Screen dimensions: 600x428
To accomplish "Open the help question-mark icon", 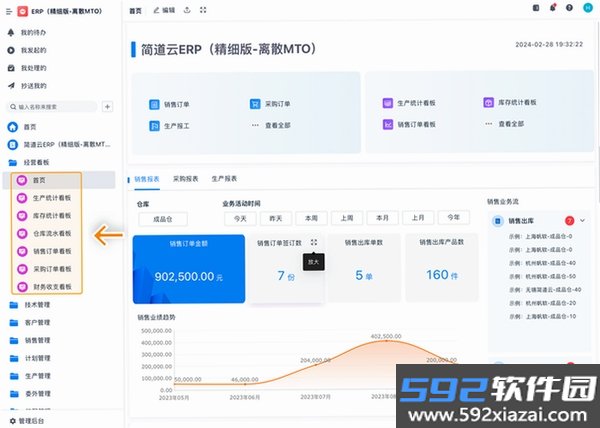I will (569, 8).
